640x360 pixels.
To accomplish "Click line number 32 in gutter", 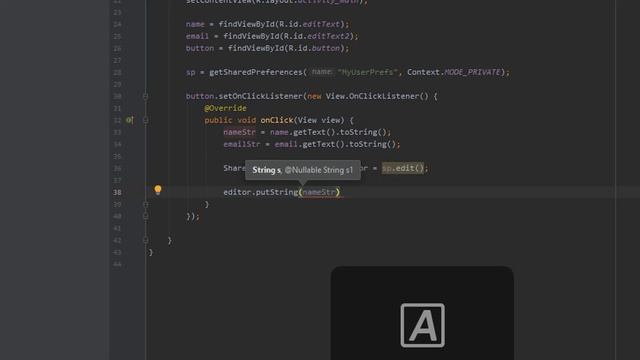I will point(117,120).
